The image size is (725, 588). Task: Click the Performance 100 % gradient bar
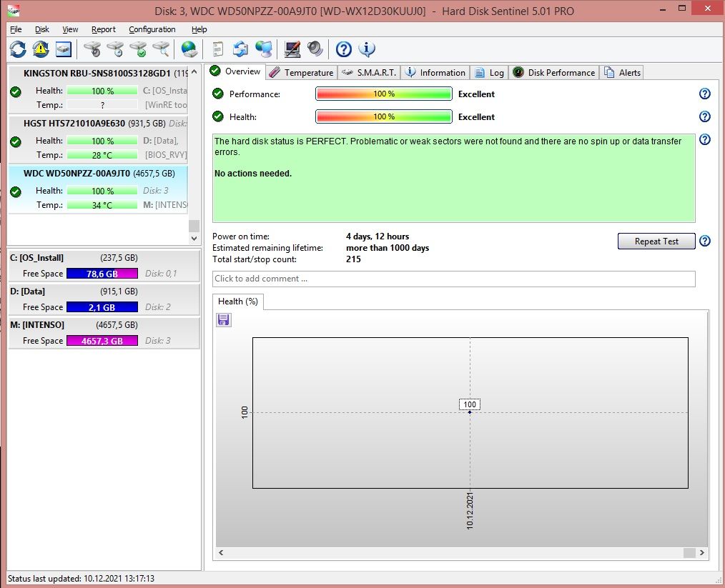pyautogui.click(x=384, y=94)
